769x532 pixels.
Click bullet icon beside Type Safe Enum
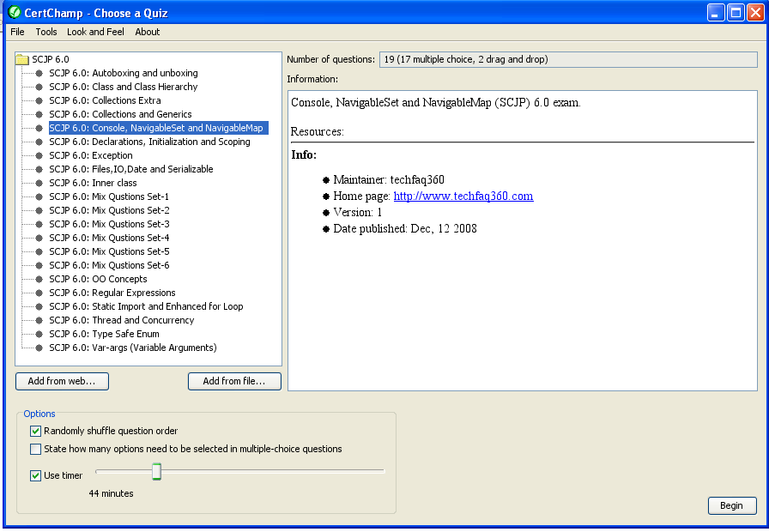click(39, 334)
